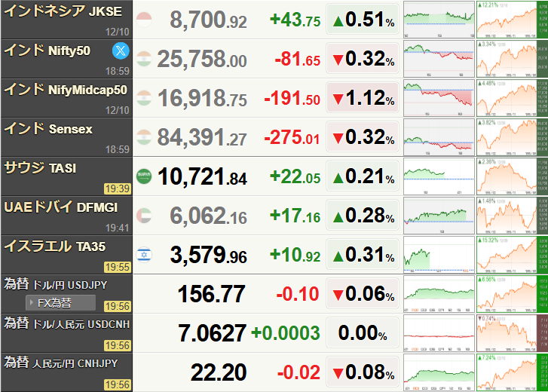Open CNHJPY long-term chart showing 7.24%
The image size is (548, 392).
pos(513,372)
